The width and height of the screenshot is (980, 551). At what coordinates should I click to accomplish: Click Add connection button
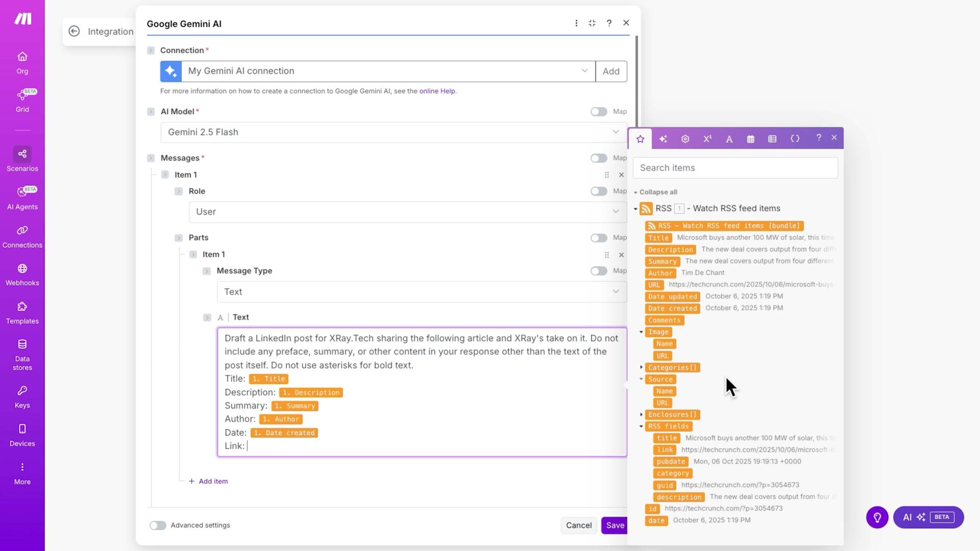pyautogui.click(x=611, y=71)
